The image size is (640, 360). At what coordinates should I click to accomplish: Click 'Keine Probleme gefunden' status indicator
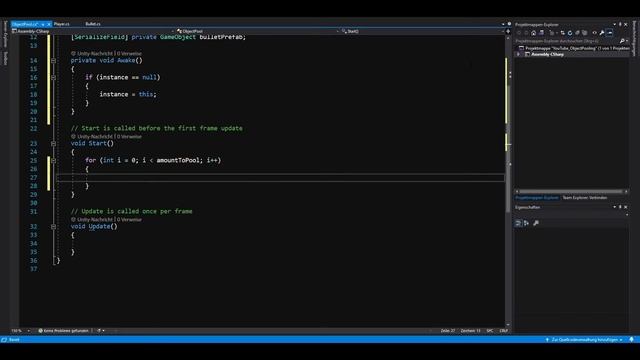point(63,331)
